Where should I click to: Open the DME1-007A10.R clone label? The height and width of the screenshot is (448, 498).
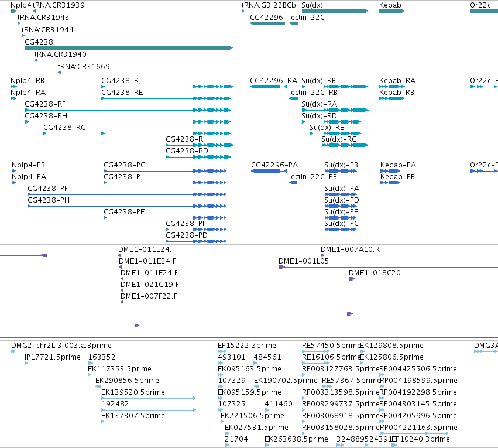click(351, 249)
